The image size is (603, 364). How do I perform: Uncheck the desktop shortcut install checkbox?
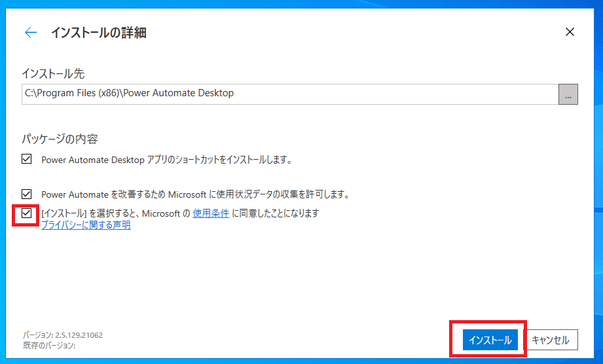coord(27,159)
